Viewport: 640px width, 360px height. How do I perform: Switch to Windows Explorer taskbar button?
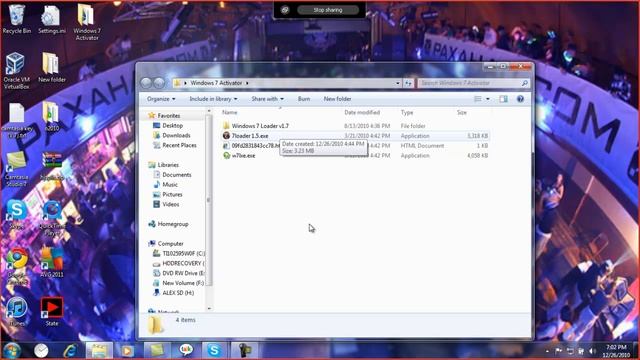[x=99, y=351]
